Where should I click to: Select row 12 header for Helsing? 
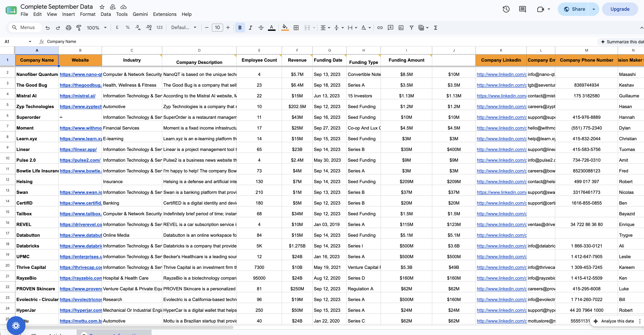pyautogui.click(x=8, y=180)
